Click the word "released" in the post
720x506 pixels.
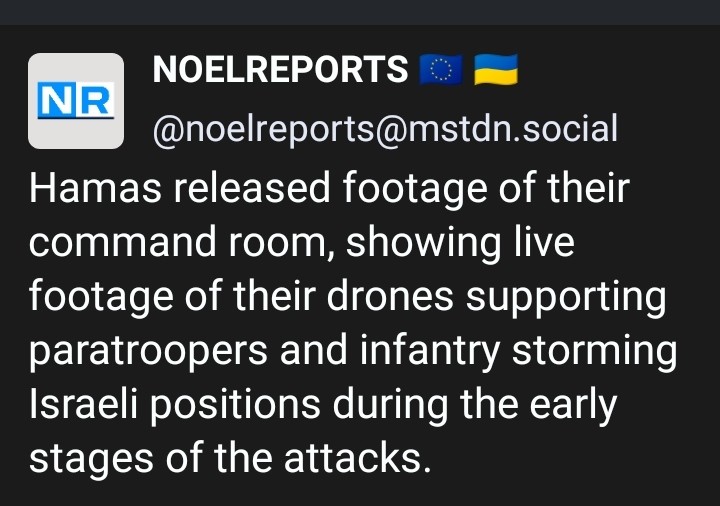(237, 190)
